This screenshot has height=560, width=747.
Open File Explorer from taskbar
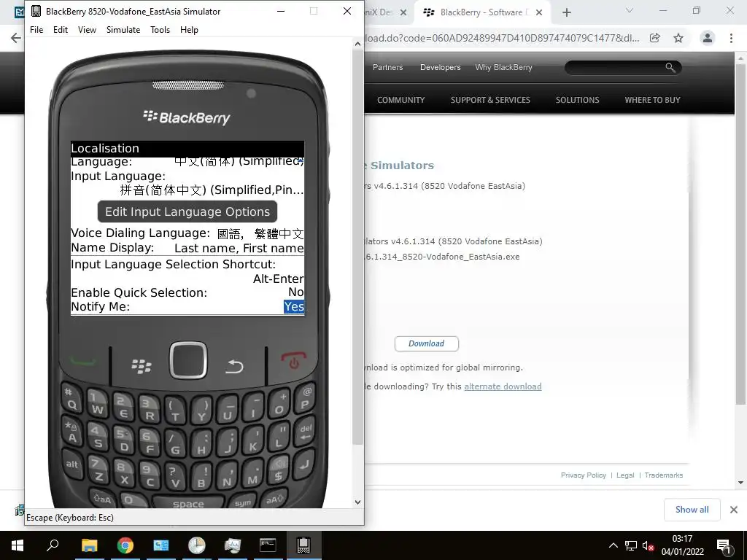89,545
